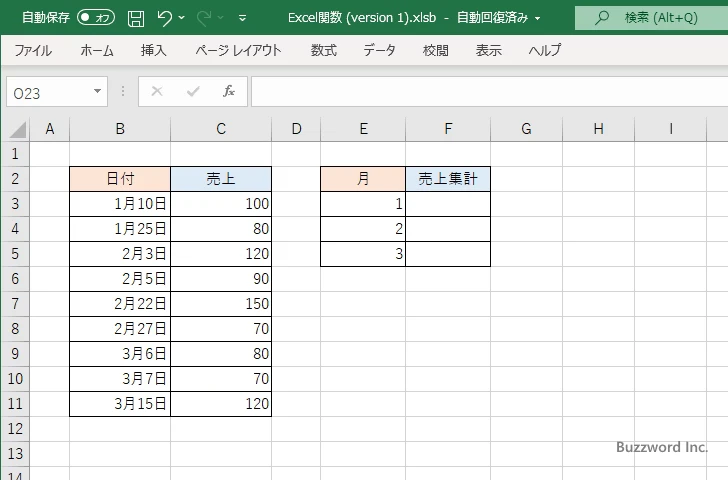Select the empty 売上集計 cell for month 1
728x480 pixels.
(x=448, y=204)
